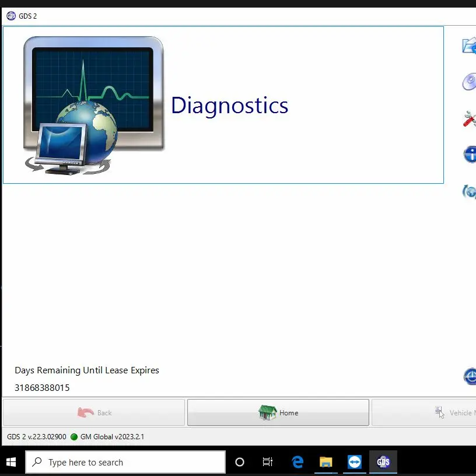Click the blue power icon above Vehicle button
This screenshot has width=476, height=476.
(470, 376)
